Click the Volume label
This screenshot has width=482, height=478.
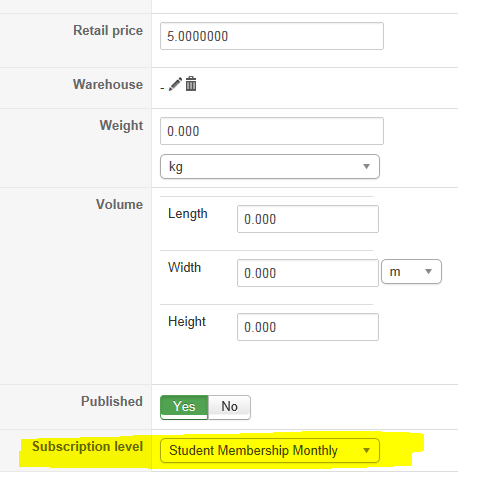pos(119,204)
